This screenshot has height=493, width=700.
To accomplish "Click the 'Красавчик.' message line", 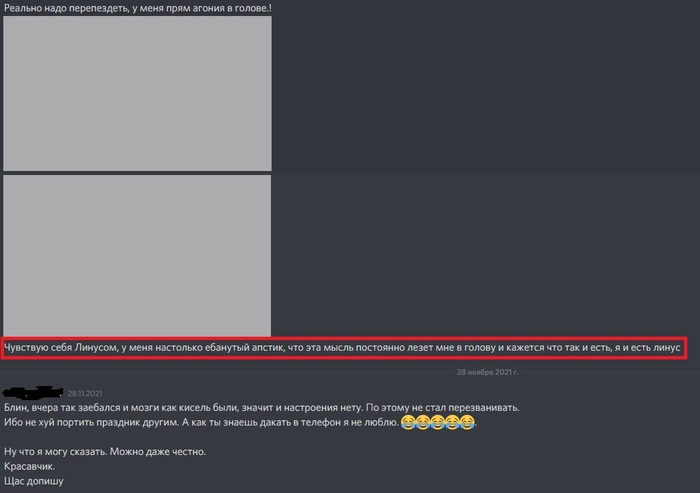I will 29,466.
